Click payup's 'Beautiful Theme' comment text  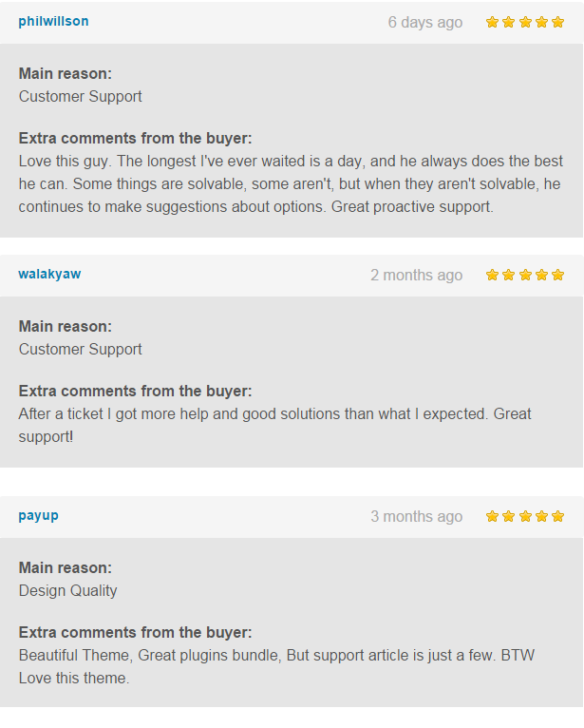(76, 655)
